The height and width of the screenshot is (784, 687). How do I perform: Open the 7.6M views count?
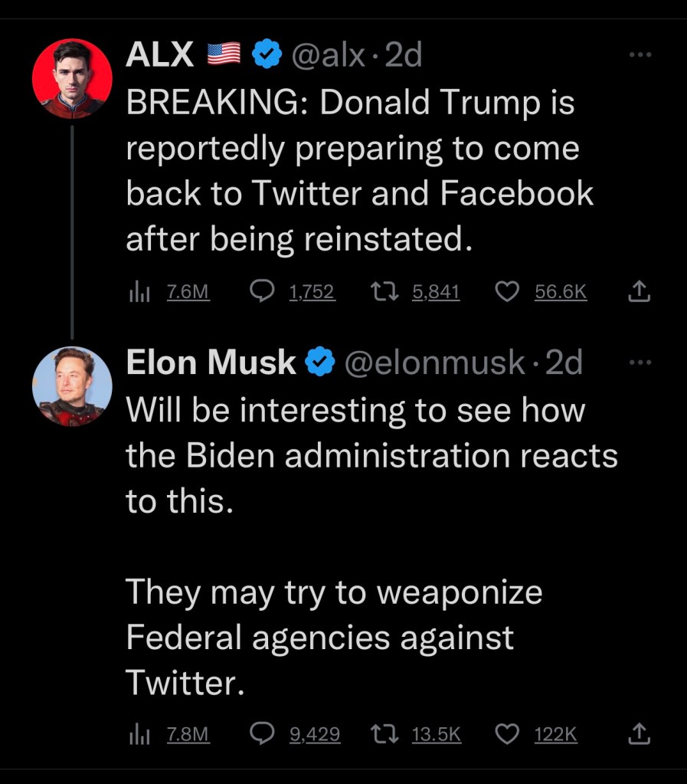click(188, 292)
